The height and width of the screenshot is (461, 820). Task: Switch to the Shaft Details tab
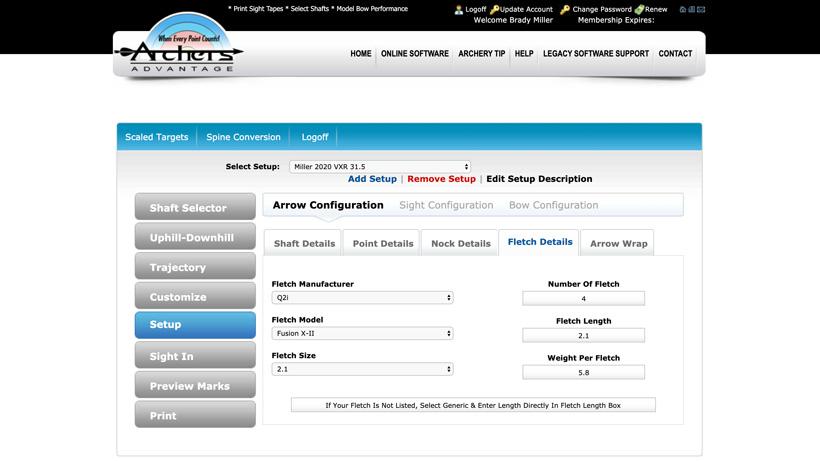304,243
